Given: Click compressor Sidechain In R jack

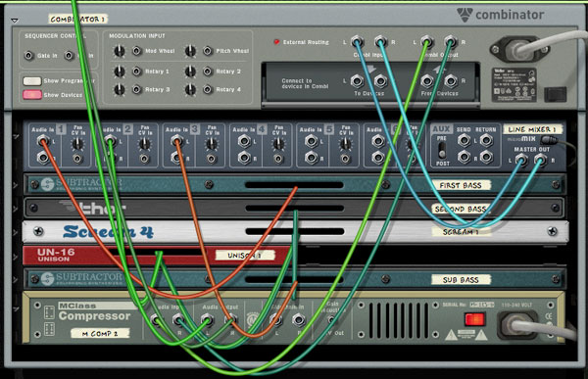Looking at the screenshot, I should (299, 320).
